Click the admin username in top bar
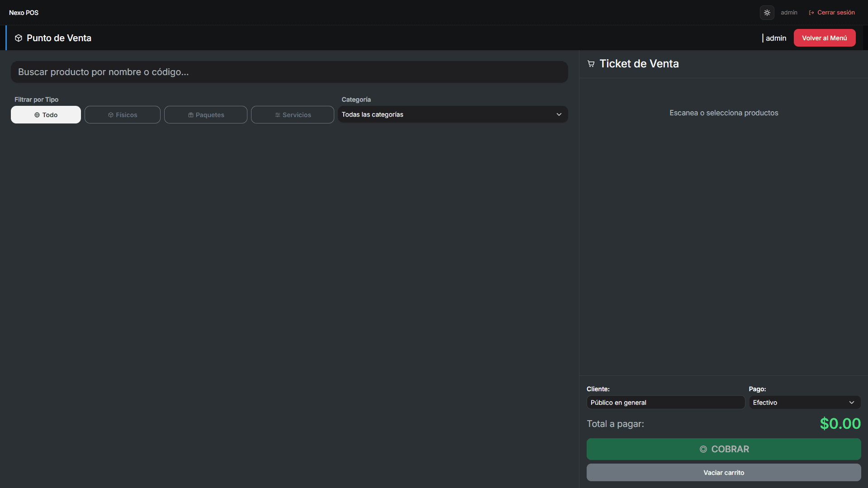The height and width of the screenshot is (488, 868). (789, 13)
